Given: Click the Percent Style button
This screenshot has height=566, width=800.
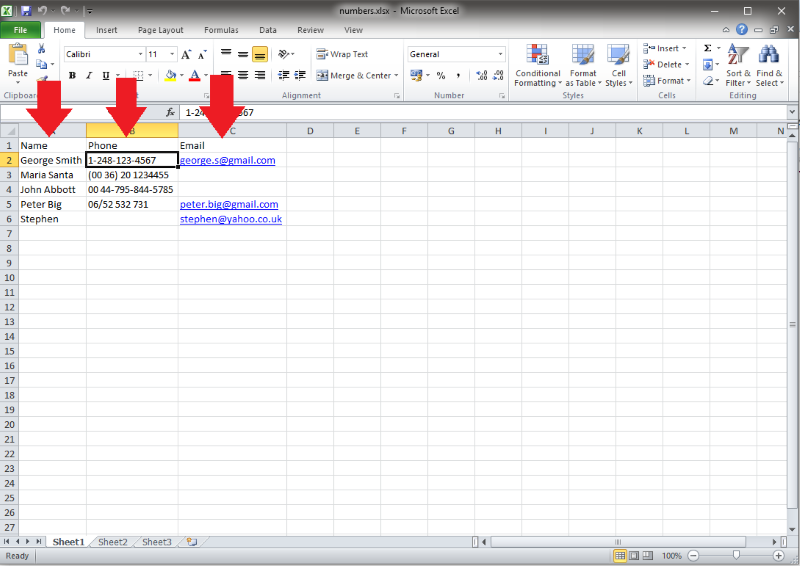Looking at the screenshot, I should pyautogui.click(x=440, y=75).
